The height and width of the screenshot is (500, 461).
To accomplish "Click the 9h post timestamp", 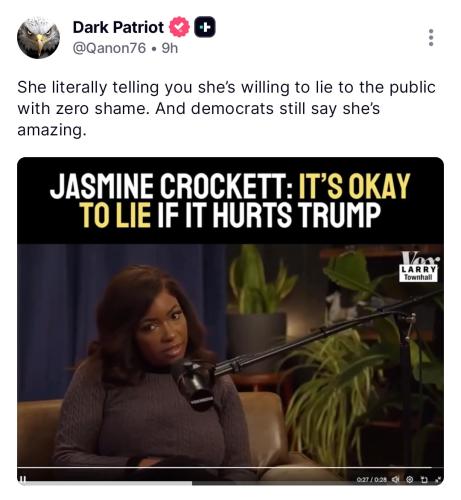I will [x=170, y=48].
